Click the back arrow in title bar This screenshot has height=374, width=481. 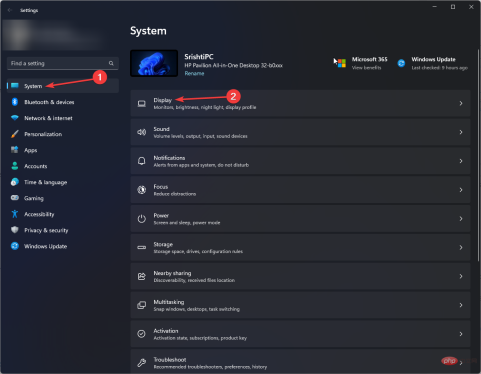coord(10,10)
